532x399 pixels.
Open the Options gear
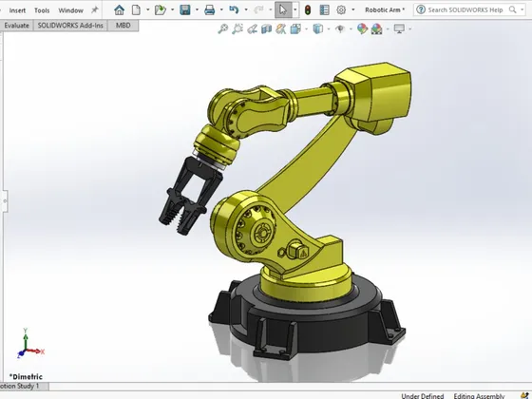341,10
